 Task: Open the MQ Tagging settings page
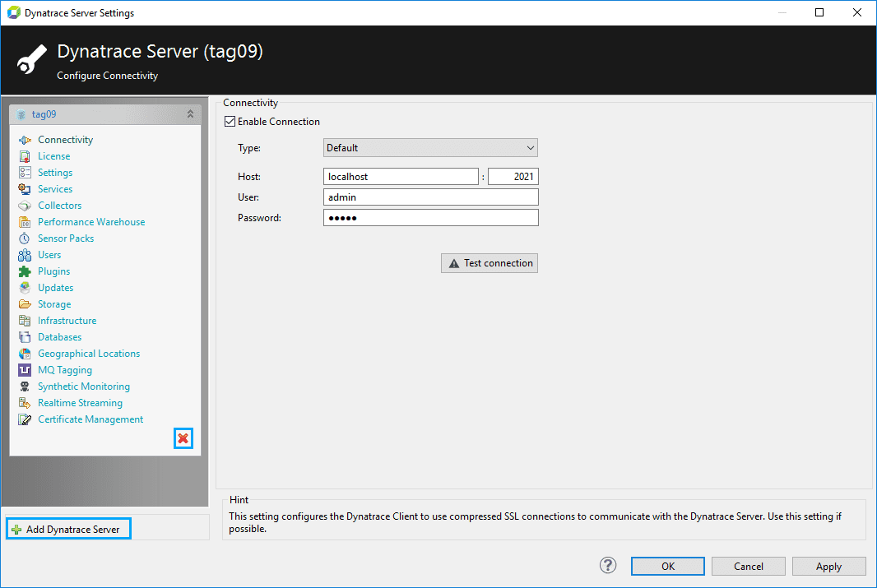pyautogui.click(x=65, y=370)
